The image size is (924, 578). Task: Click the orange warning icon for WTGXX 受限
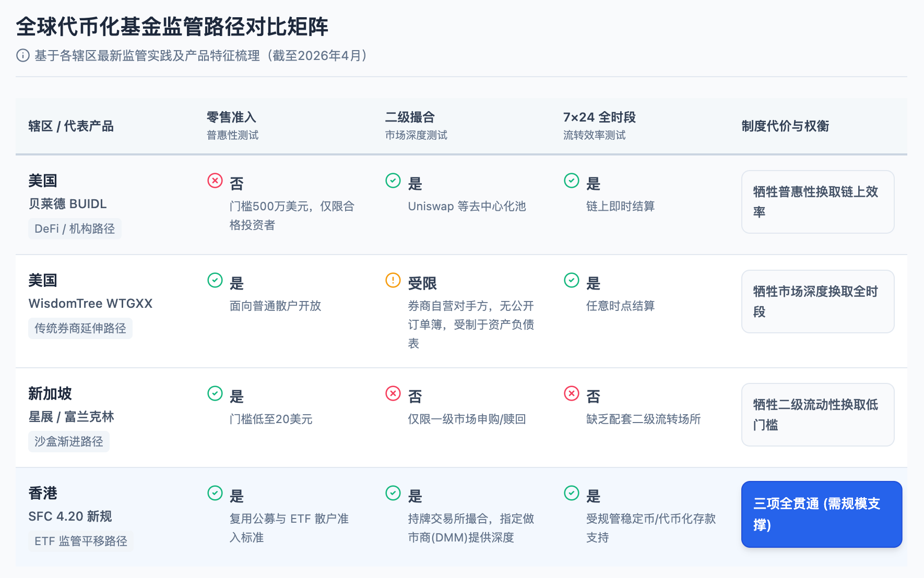point(393,280)
